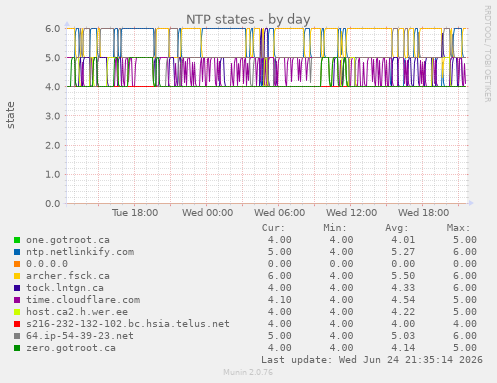Click the zero.gotroot.ca dark green swatch
The image size is (497, 383).
coord(17,348)
